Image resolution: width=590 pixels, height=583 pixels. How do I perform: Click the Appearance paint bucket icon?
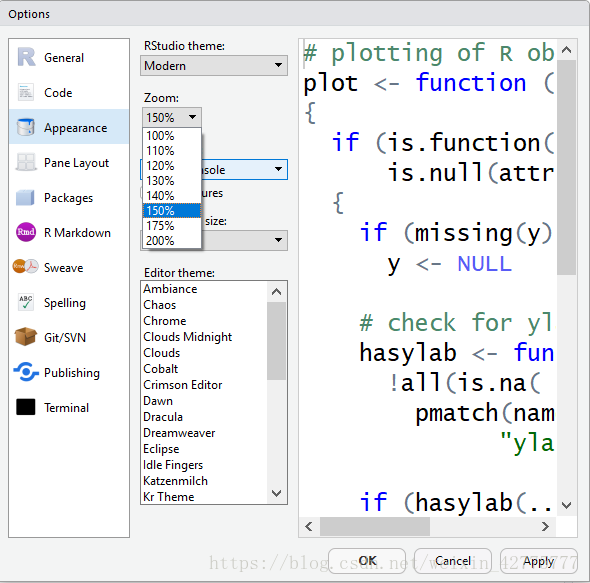(x=26, y=127)
